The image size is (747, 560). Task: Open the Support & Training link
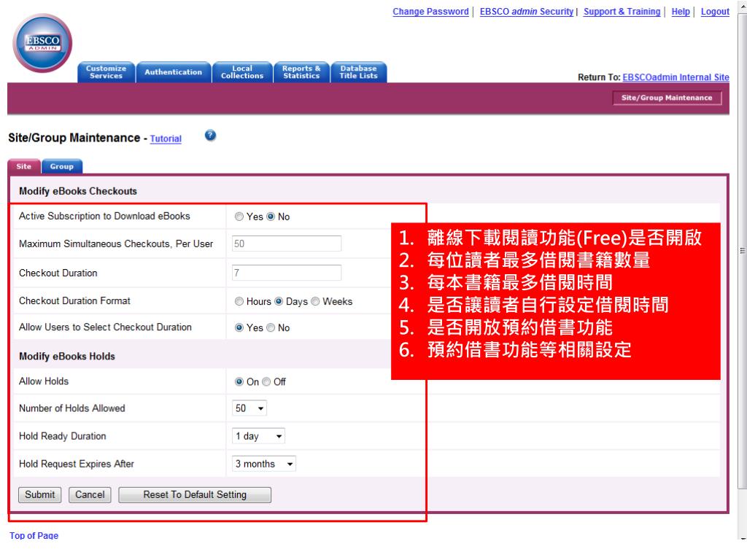click(x=622, y=12)
